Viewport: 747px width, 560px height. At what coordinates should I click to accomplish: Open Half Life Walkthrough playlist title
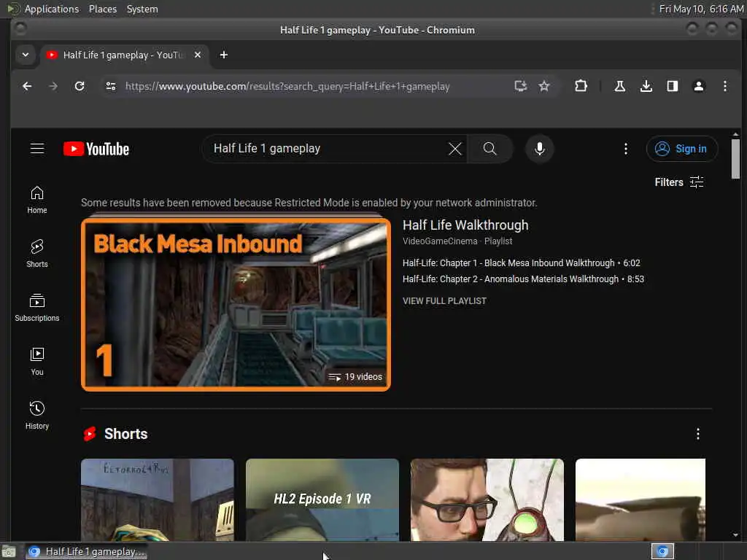click(x=465, y=225)
